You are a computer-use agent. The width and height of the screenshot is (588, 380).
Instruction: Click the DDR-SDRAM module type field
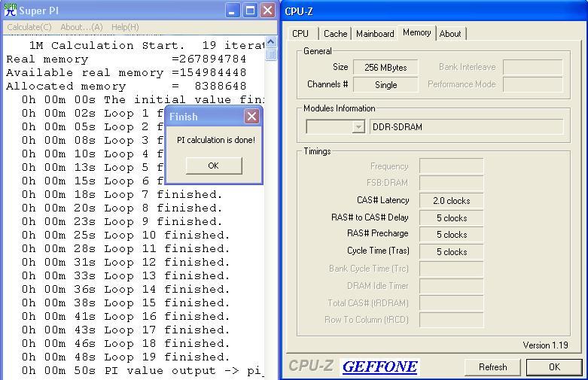coord(467,127)
